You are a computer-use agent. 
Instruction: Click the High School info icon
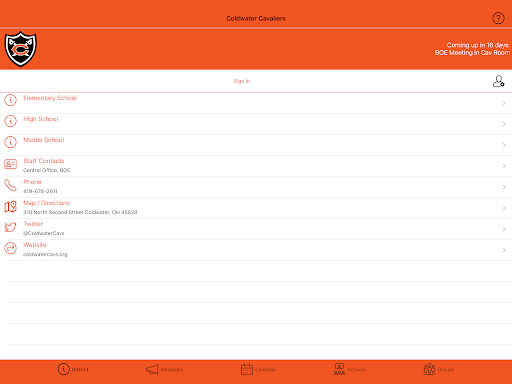click(10, 121)
